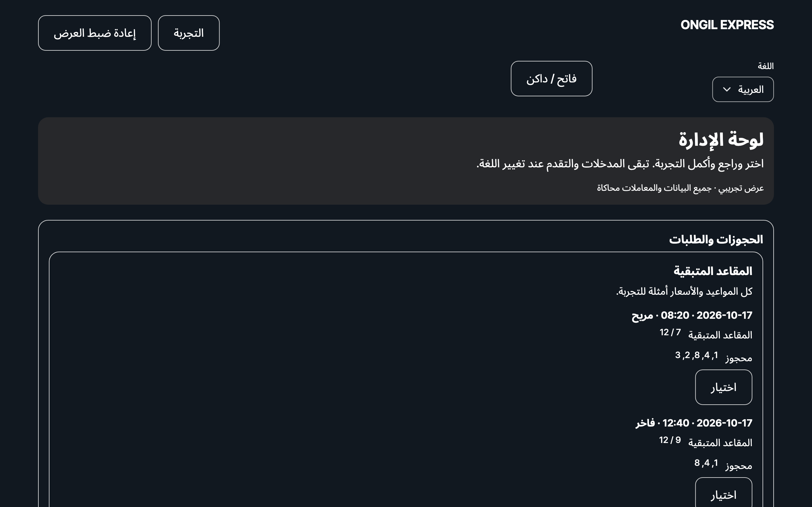Select اختيار for the 12:40 فاخر trip
The image size is (812, 507).
tap(724, 493)
